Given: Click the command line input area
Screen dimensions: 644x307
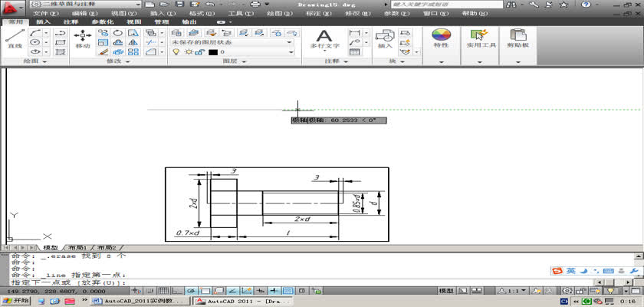Looking at the screenshot, I should pos(302,282).
